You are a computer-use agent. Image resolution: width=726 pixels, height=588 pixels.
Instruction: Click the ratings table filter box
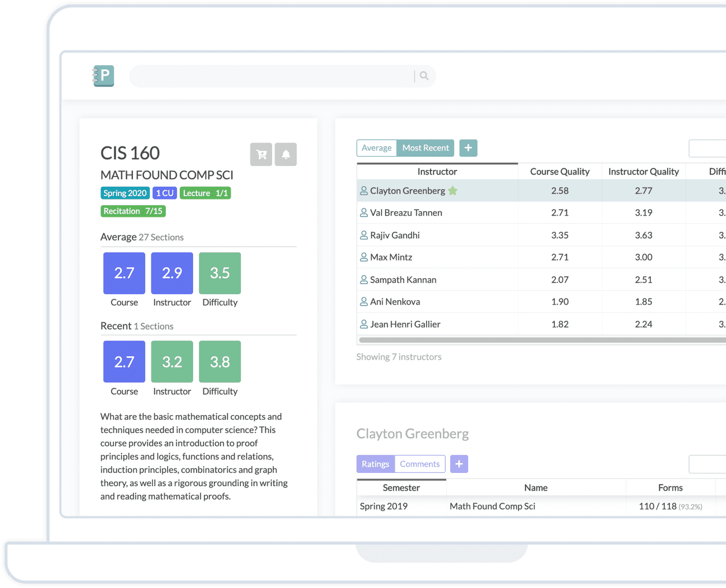[708, 464]
